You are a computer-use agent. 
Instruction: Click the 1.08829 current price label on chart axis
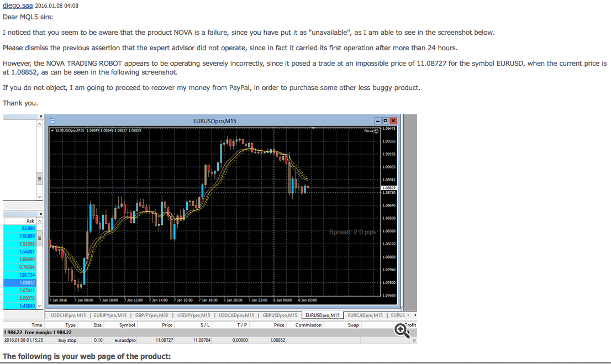(x=388, y=188)
